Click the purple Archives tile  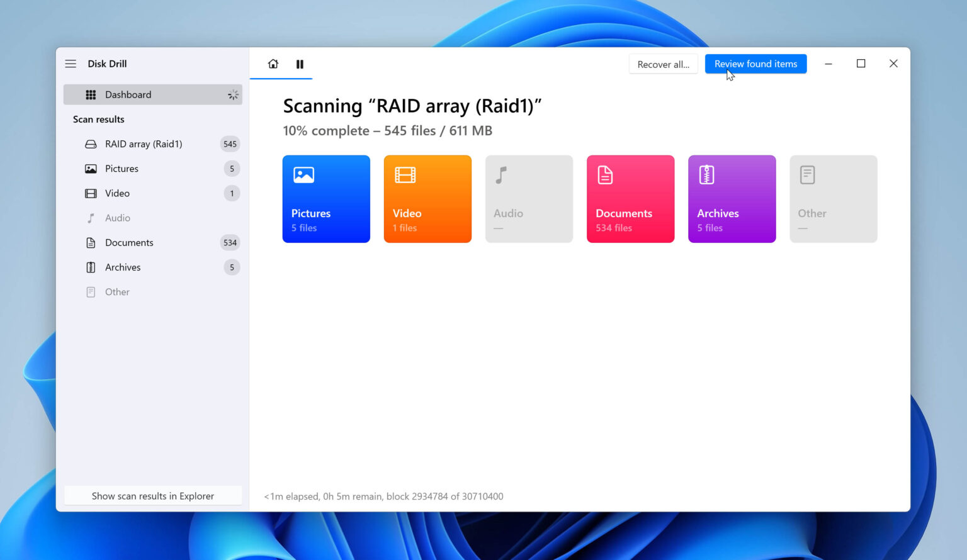(x=732, y=199)
